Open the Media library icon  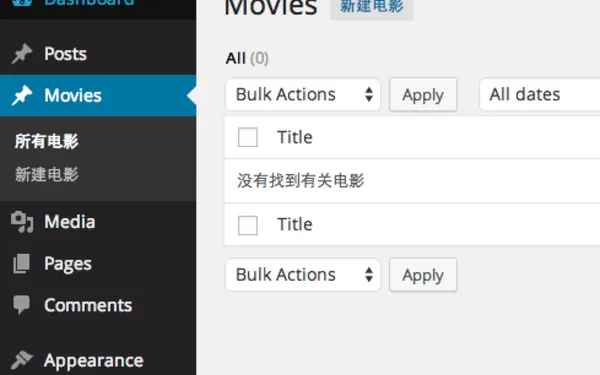click(22, 222)
